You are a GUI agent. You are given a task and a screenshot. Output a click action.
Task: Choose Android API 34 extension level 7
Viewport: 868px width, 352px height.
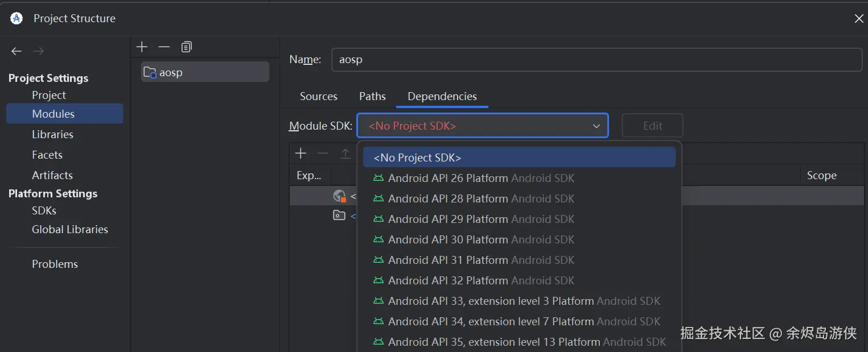519,321
